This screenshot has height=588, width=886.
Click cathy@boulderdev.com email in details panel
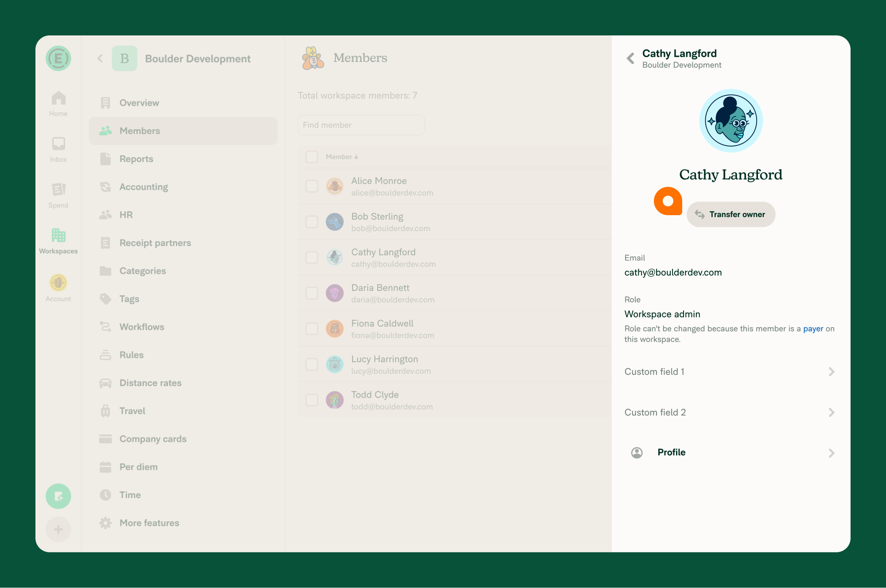[673, 273]
